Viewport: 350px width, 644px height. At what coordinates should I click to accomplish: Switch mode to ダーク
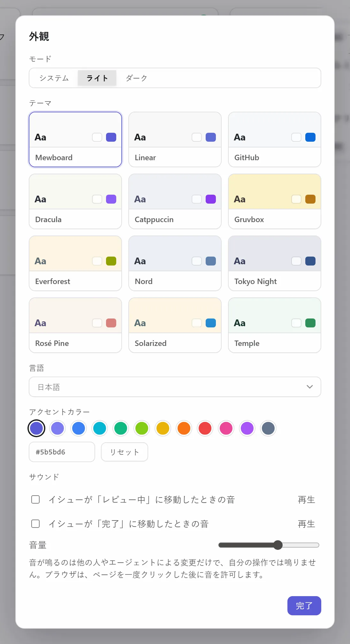click(x=136, y=78)
